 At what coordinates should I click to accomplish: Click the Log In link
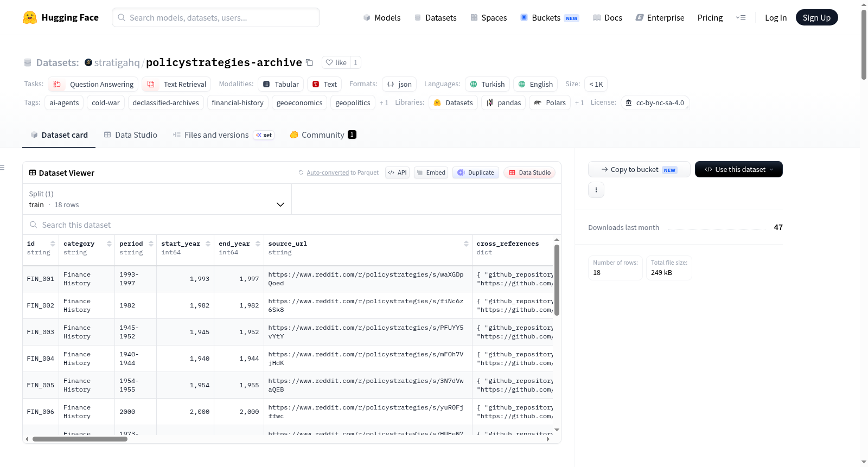tap(776, 17)
